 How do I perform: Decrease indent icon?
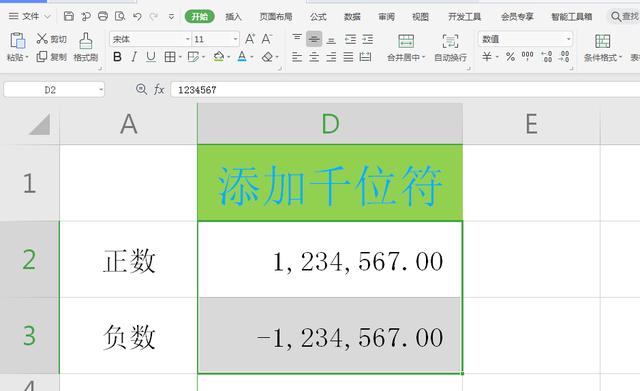point(351,39)
